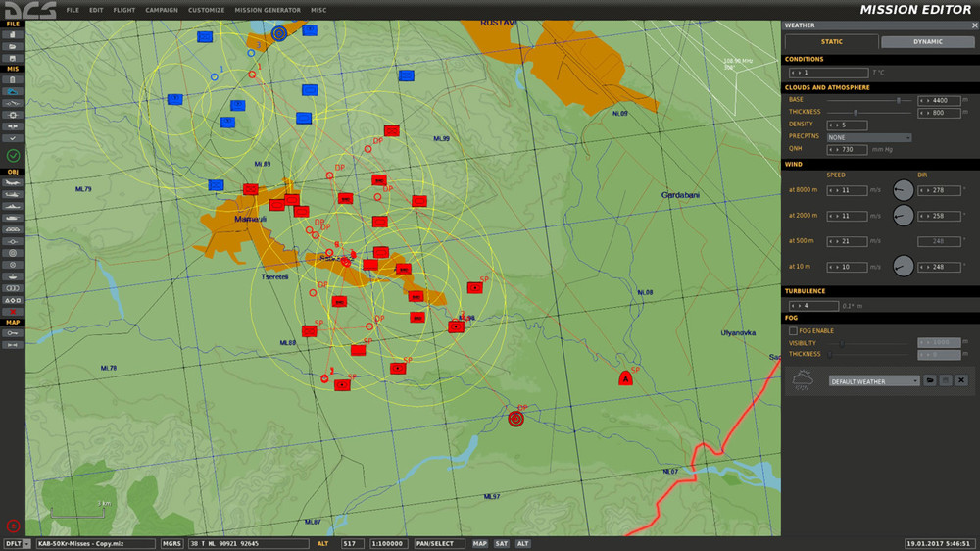Click the map scale 1:100000 field
980x551 pixels.
389,543
